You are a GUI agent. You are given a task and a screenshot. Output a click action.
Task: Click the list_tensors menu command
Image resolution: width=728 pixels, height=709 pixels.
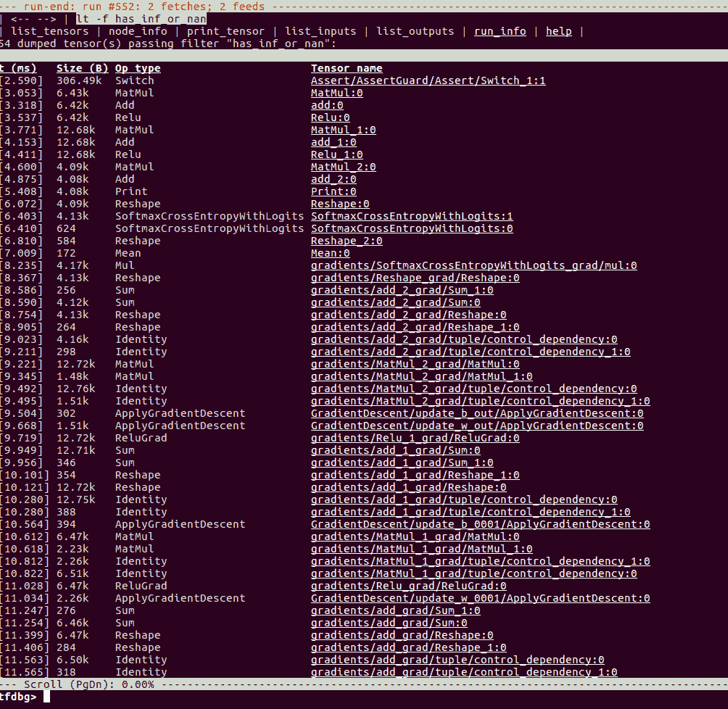pos(49,31)
